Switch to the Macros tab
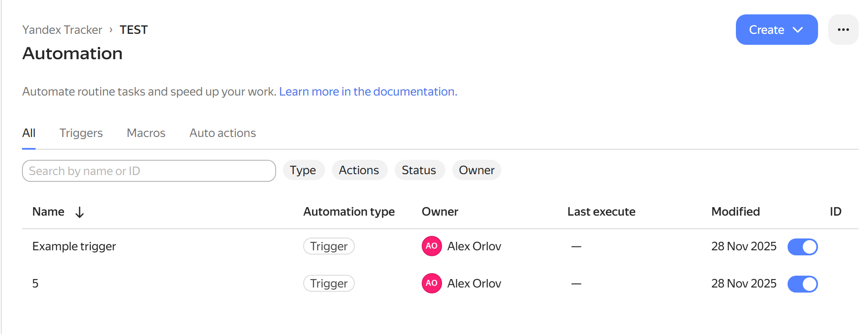868x334 pixels. pos(146,133)
